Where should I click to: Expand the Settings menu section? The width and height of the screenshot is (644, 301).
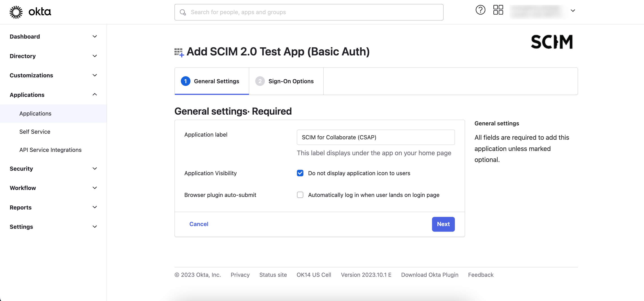(x=53, y=227)
